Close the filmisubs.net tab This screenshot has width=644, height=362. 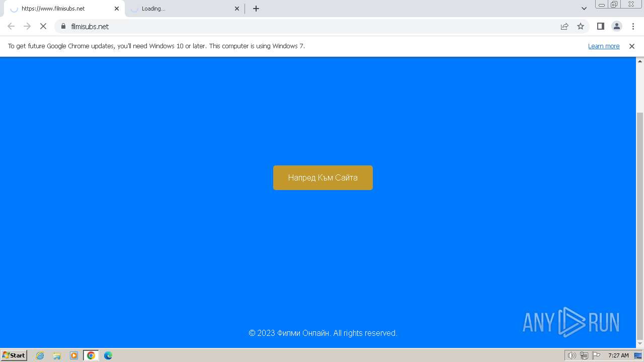point(117,9)
